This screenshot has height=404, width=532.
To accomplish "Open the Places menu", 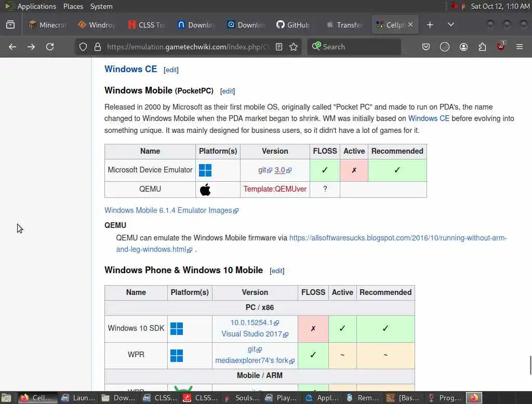I will [x=73, y=6].
